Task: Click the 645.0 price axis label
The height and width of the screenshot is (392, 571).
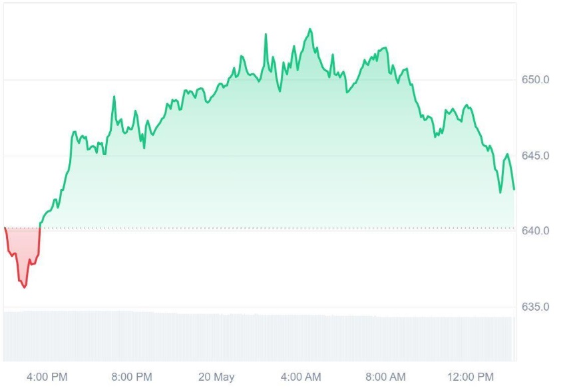Action: (x=534, y=156)
